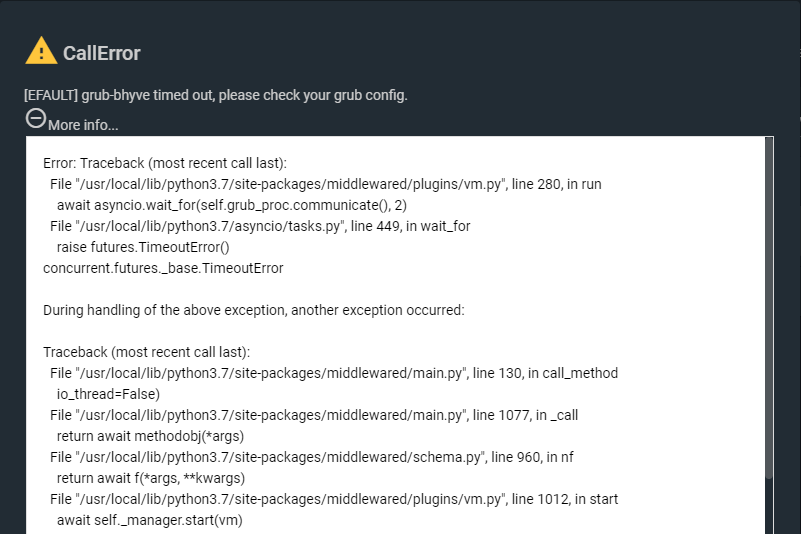Click the scrollbar track below the thumb

(x=769, y=506)
